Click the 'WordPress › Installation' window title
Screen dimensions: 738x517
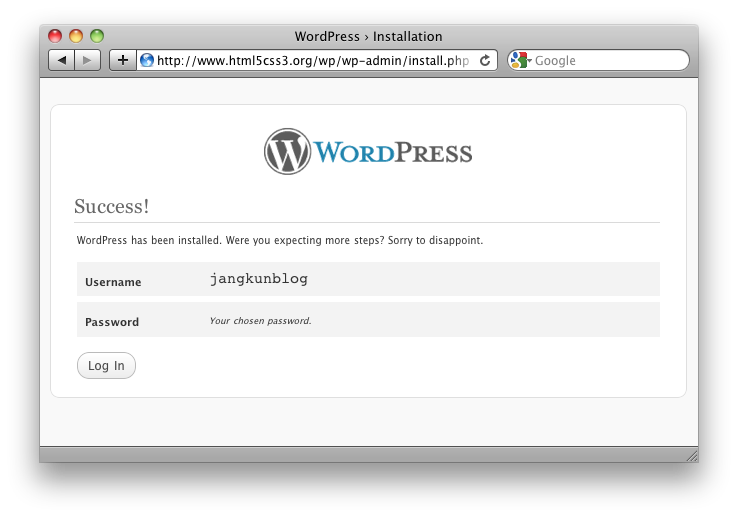(x=369, y=36)
